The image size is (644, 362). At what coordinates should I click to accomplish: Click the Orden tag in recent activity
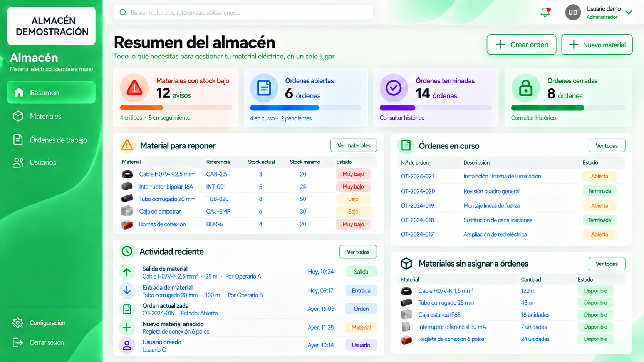[x=361, y=309]
